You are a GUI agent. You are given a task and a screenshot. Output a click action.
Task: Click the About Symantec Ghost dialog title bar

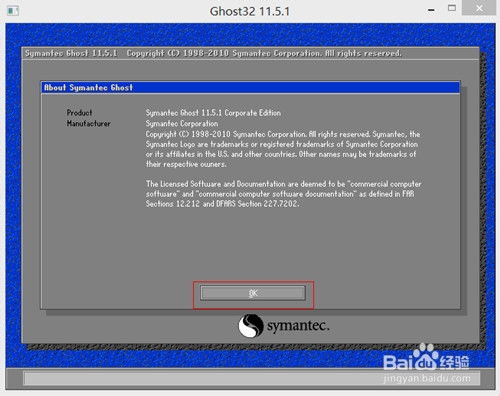point(250,88)
